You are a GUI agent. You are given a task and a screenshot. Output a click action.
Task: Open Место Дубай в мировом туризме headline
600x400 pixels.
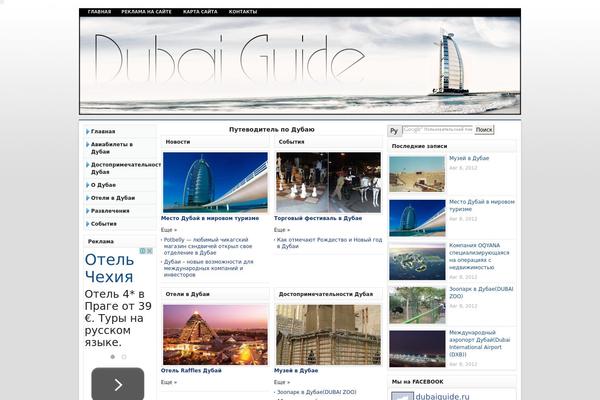[x=210, y=218]
